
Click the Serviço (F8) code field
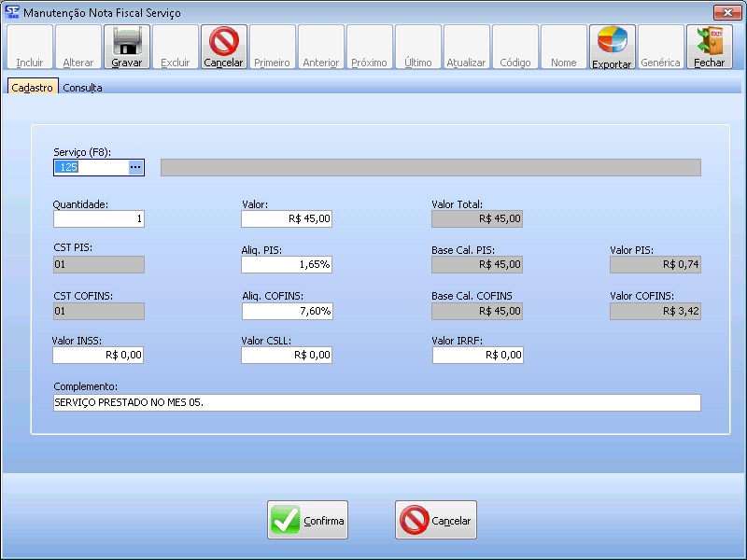(90, 167)
